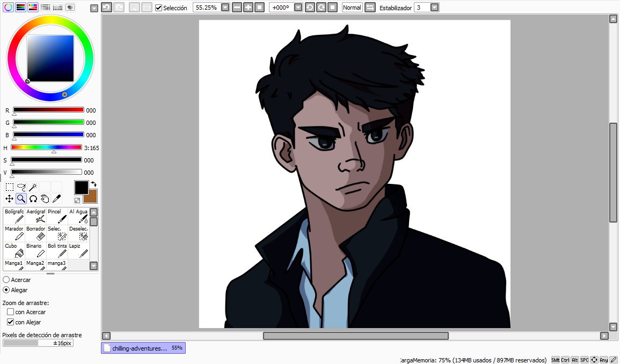Screen dimensions: 620x364
Task: Toggle the scratchpad panel icon
Action: tap(70, 7)
